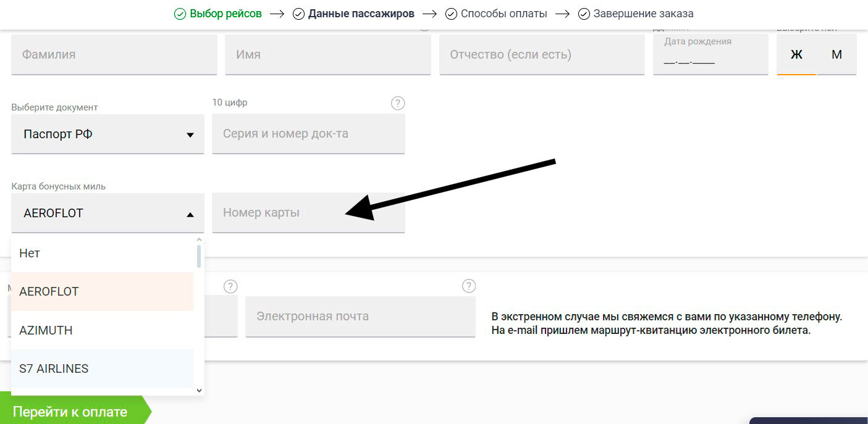Click the Фамилия input field
This screenshot has width=868, height=424.
click(114, 54)
